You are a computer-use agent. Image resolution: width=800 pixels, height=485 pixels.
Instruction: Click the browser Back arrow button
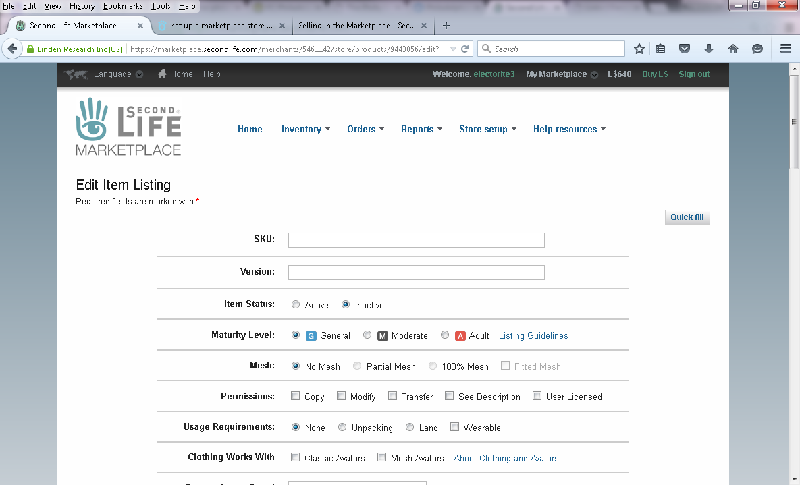(x=12, y=49)
